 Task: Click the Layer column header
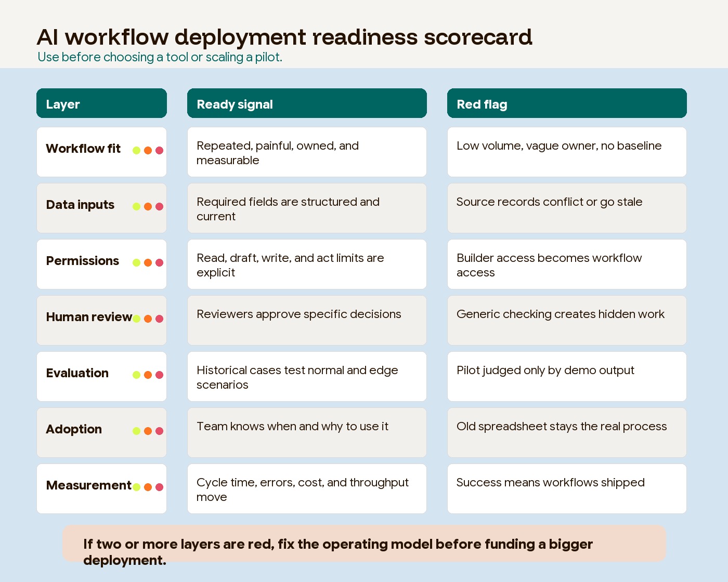101,103
